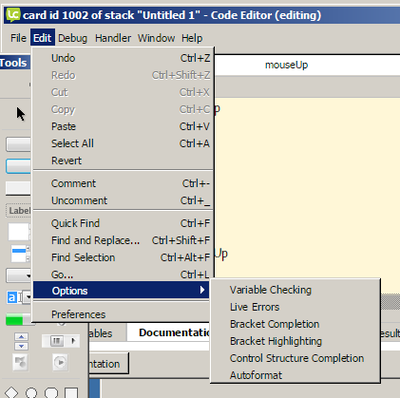The height and width of the screenshot is (398, 400).
Task: Open the option menu button dropdown tool
Action: click(x=19, y=275)
